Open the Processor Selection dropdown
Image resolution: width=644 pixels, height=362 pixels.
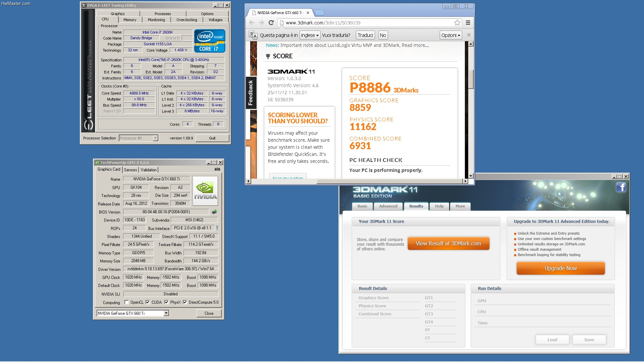click(x=155, y=138)
